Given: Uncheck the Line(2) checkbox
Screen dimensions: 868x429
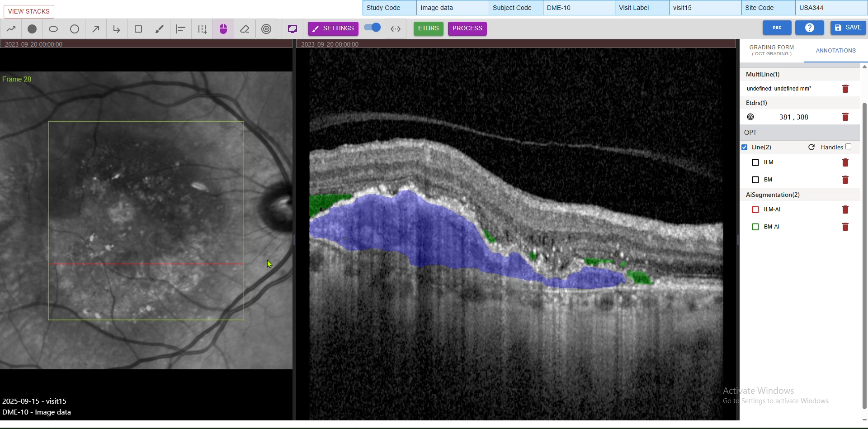Looking at the screenshot, I should pyautogui.click(x=745, y=147).
